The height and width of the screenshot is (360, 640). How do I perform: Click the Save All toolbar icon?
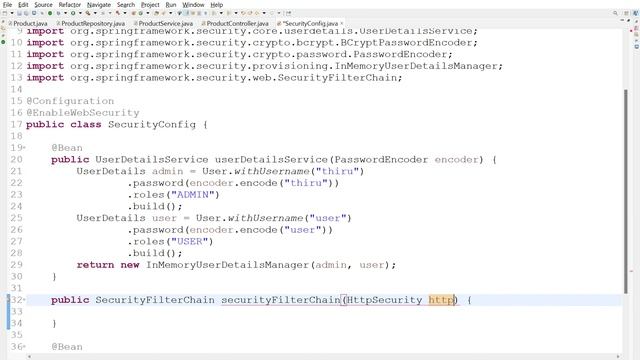[x=25, y=13]
